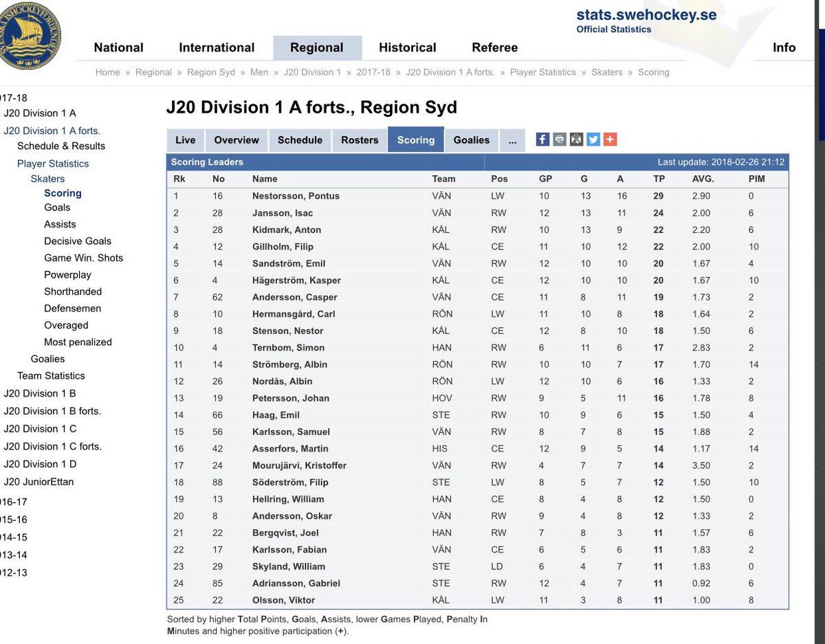Screen dimensions: 825x644
Task: Click the stats.swehockey.se site title
Action: (646, 15)
